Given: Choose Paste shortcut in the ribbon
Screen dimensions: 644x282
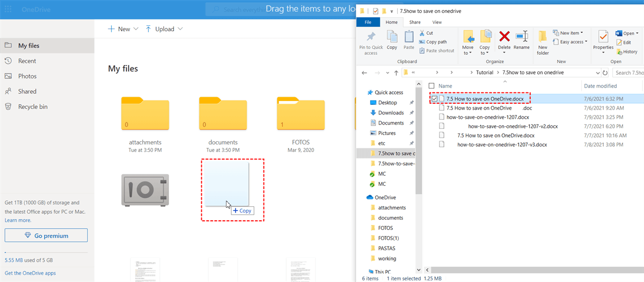Looking at the screenshot, I should (x=436, y=50).
